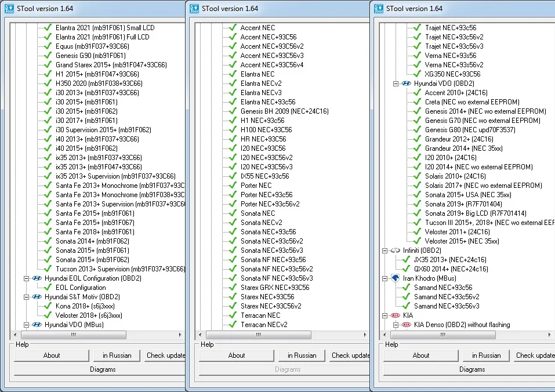Collapse the Hyundai VDO (MBus) node
The image size is (555, 392).
[26, 325]
